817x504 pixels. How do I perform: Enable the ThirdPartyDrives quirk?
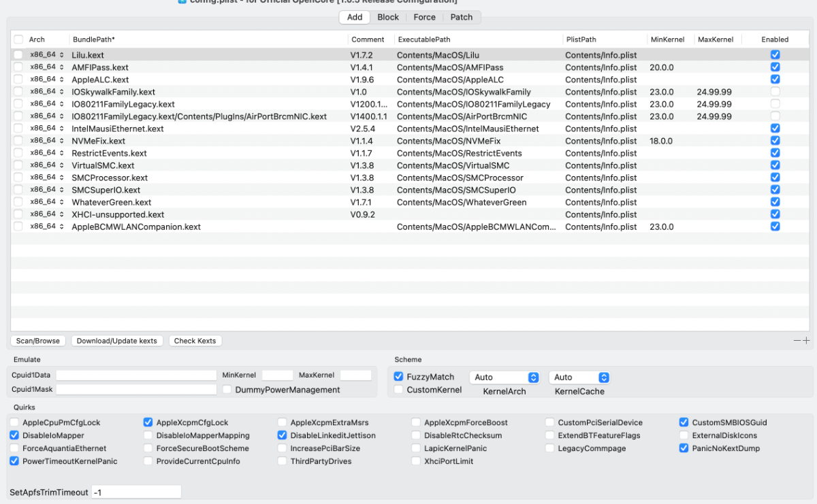pos(283,461)
